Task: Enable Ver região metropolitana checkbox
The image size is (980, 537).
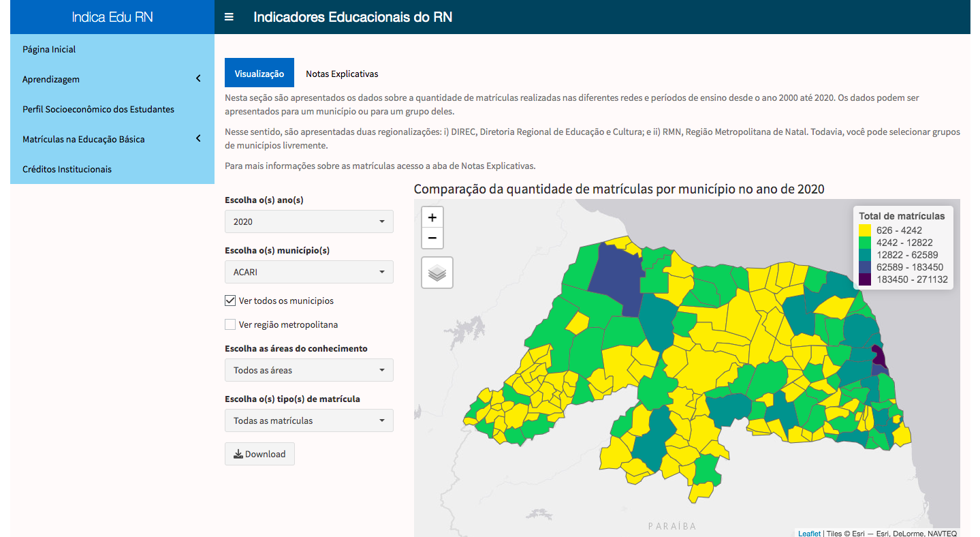Action: pos(230,324)
